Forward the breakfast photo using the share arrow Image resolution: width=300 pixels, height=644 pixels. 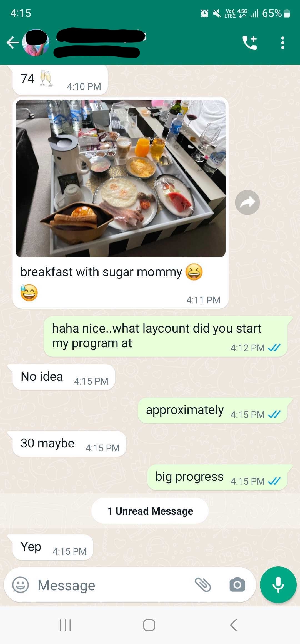(x=247, y=202)
